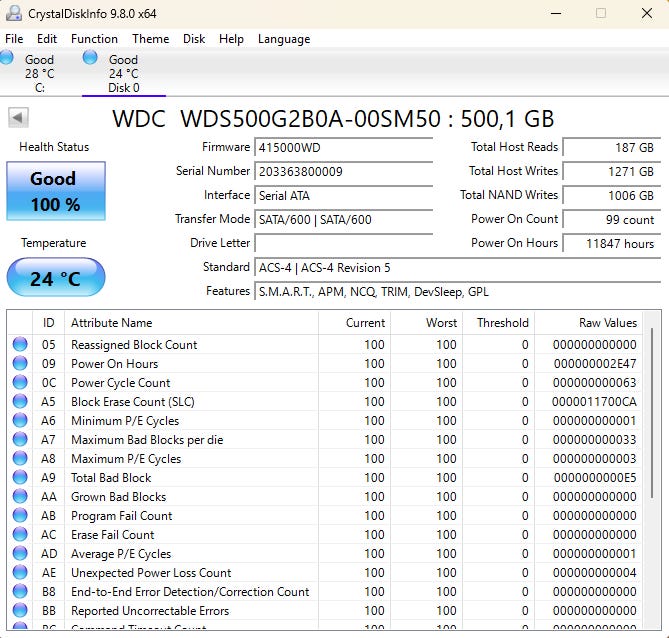Open the File menu

(14, 39)
